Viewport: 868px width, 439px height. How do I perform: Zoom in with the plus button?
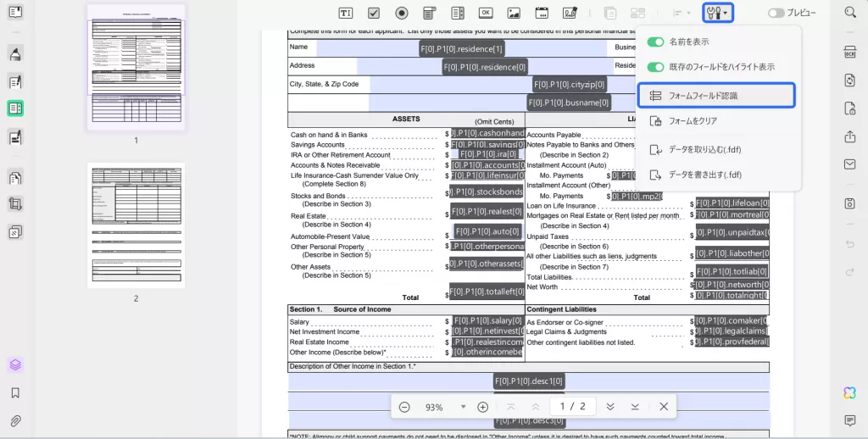coord(482,407)
